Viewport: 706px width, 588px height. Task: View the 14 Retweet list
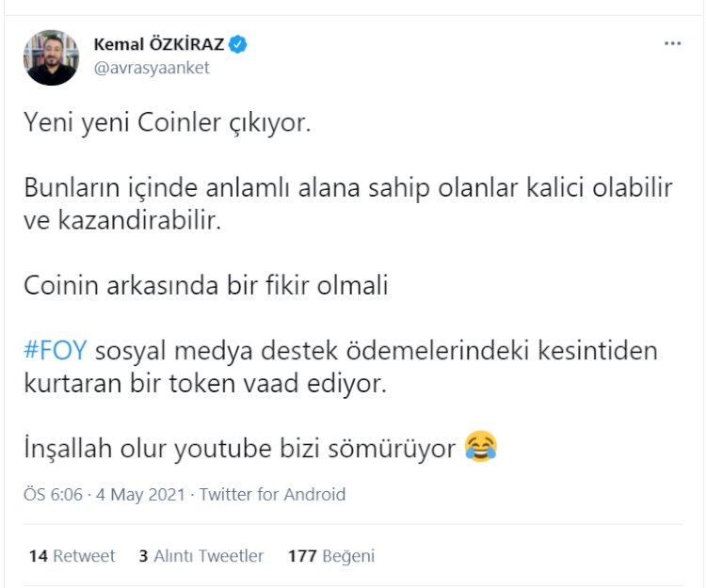[x=72, y=556]
